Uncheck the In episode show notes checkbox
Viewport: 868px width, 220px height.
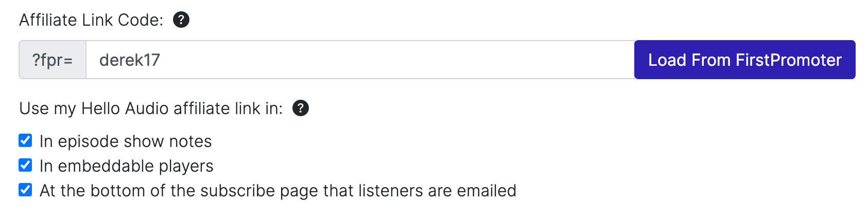coord(25,140)
